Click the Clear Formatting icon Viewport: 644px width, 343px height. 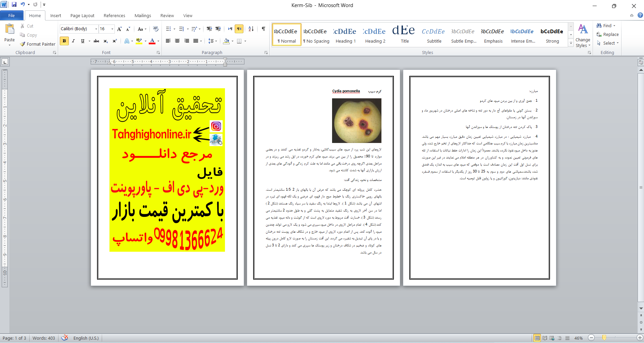tap(155, 29)
